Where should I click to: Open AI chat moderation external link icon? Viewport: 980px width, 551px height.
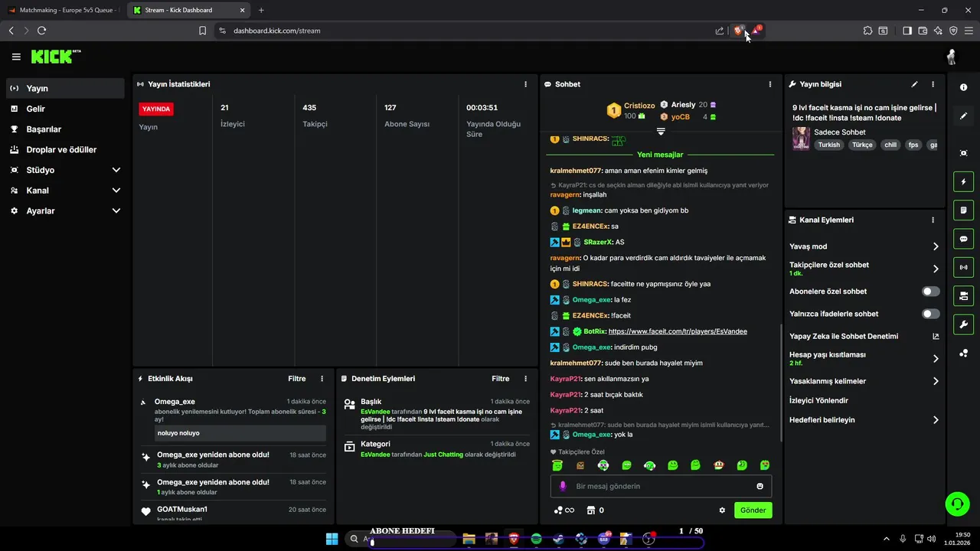tap(936, 336)
